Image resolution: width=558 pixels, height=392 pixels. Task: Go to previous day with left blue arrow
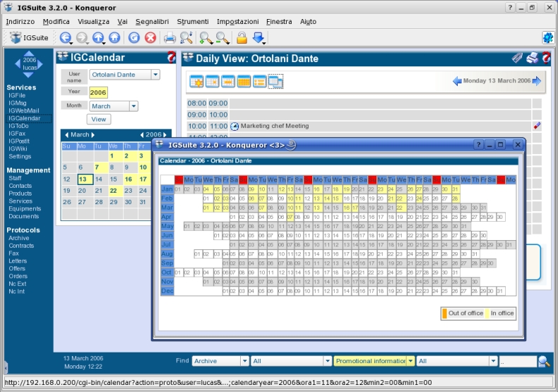tap(457, 81)
